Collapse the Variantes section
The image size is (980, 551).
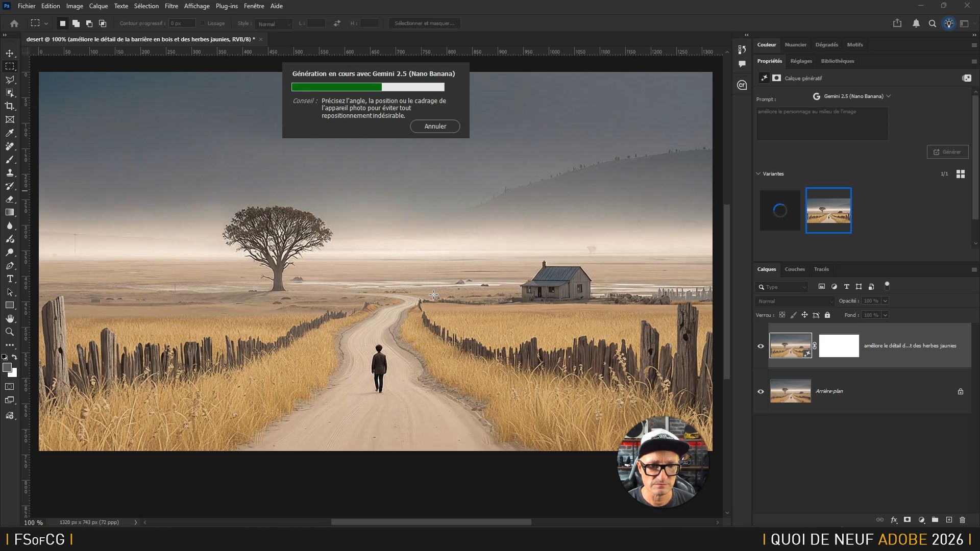(758, 173)
